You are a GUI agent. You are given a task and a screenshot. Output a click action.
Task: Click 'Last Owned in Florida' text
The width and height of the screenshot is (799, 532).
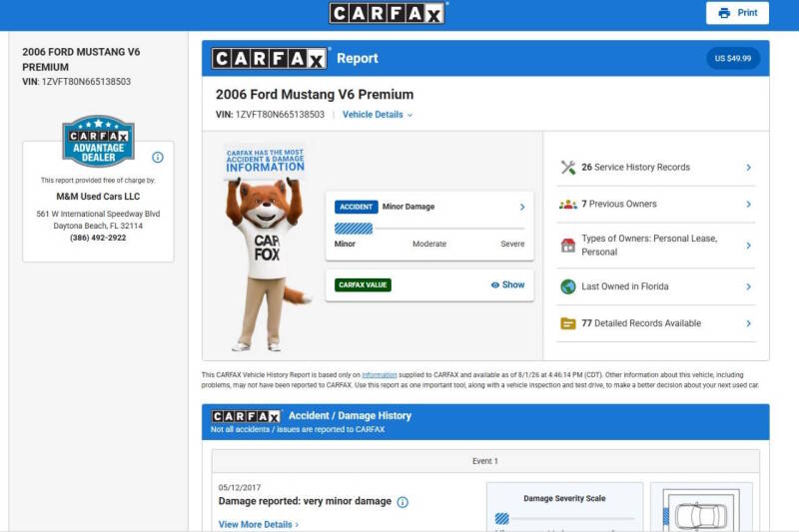click(x=625, y=286)
